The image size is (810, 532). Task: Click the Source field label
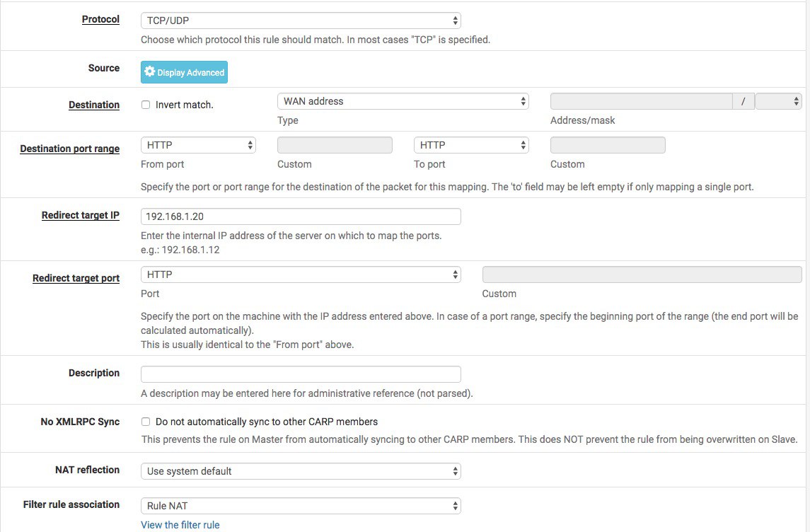104,68
